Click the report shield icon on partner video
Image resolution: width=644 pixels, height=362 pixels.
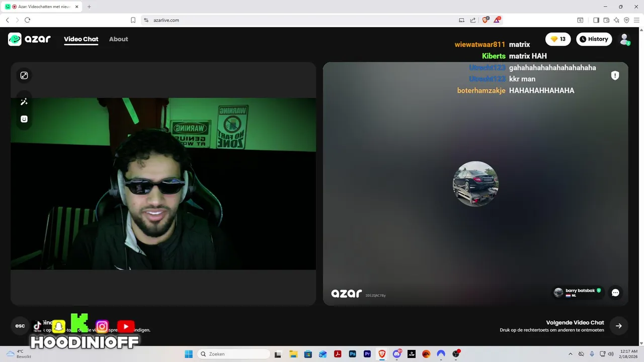tap(615, 75)
